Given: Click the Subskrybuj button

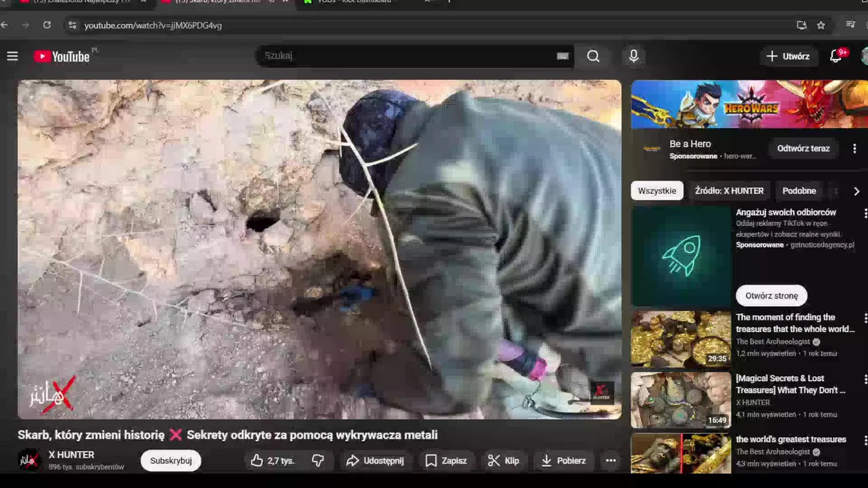Looking at the screenshot, I should [171, 461].
